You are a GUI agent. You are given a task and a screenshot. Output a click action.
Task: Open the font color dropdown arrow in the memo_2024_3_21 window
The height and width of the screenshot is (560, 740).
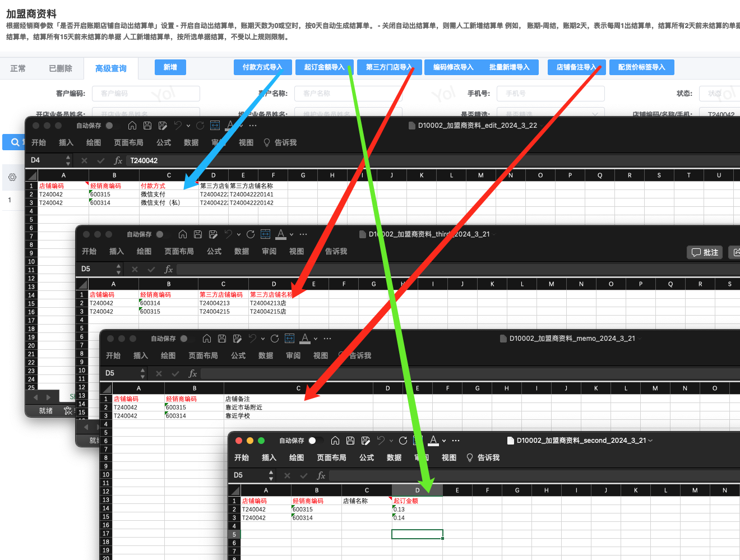point(316,339)
